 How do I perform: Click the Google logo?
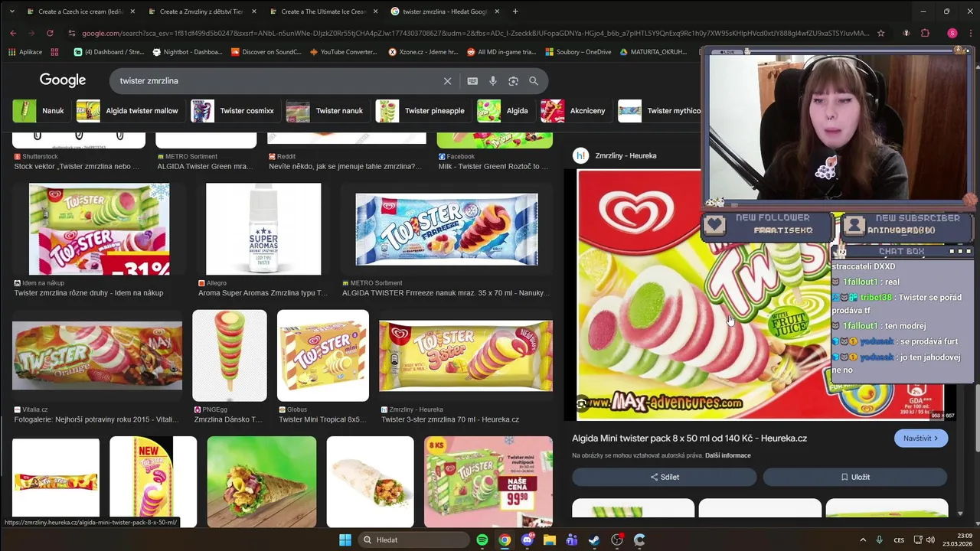point(63,80)
